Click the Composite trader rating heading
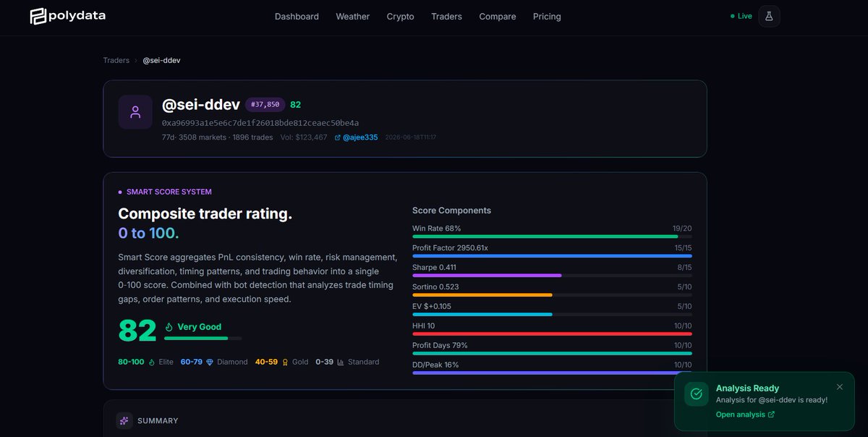Viewport: 868px width, 437px height. click(x=205, y=214)
